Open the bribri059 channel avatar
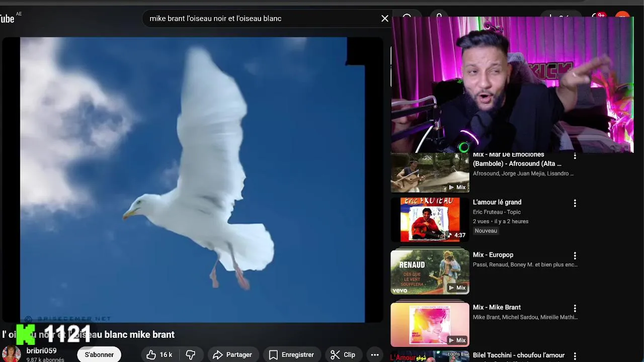Image resolution: width=644 pixels, height=362 pixels. (x=11, y=354)
